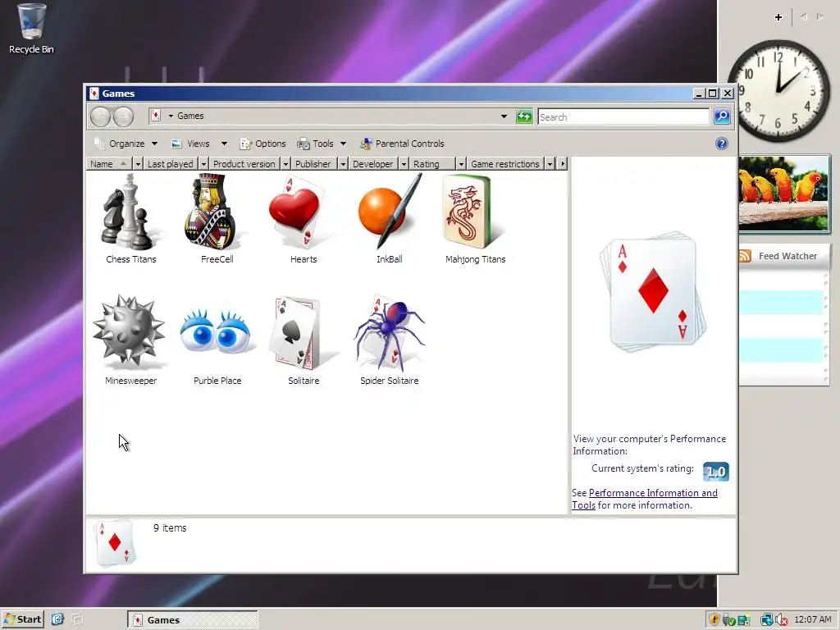The height and width of the screenshot is (630, 840).
Task: Open the address bar history dropdown
Action: [x=504, y=116]
